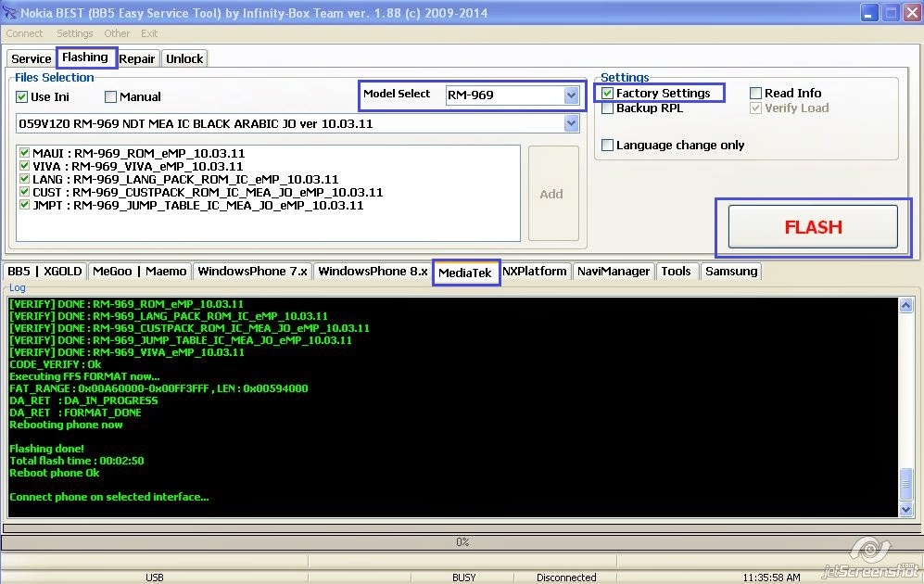
Task: Click the red FLASH button
Action: tap(813, 227)
